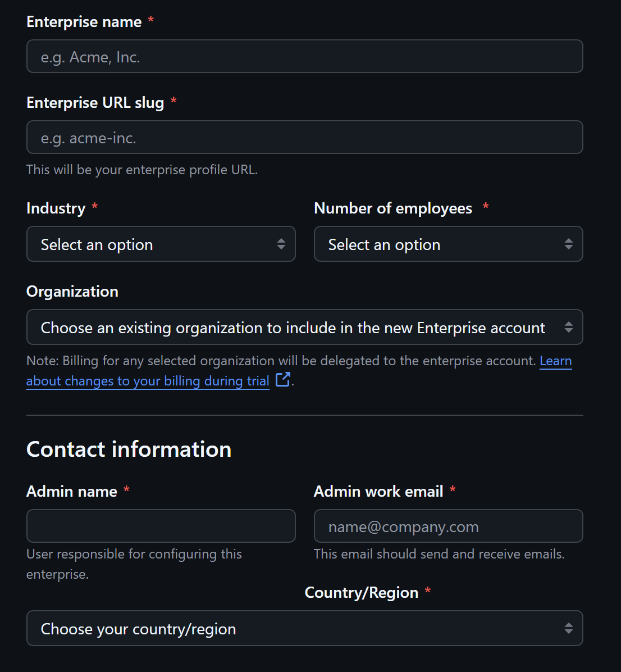The height and width of the screenshot is (672, 621).
Task: Click the external link icon after billing trial link
Action: tap(283, 380)
